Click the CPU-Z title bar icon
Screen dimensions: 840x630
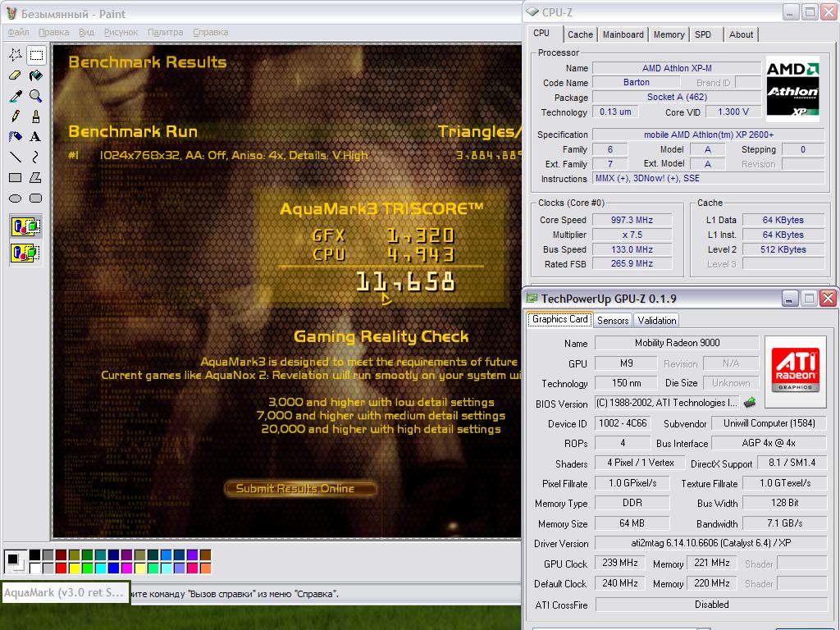click(532, 11)
